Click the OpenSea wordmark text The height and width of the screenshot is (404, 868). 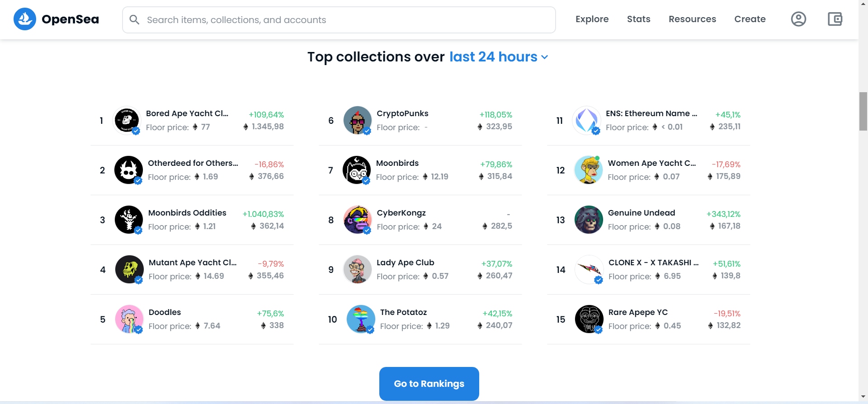coord(70,19)
